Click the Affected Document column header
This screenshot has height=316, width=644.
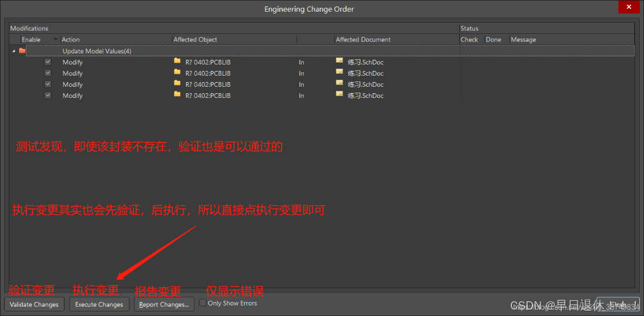click(396, 39)
